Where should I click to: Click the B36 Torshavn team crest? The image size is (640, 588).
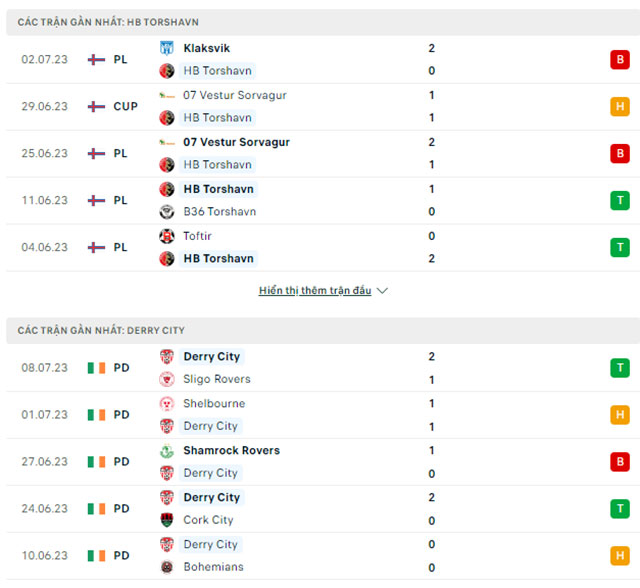click(167, 212)
